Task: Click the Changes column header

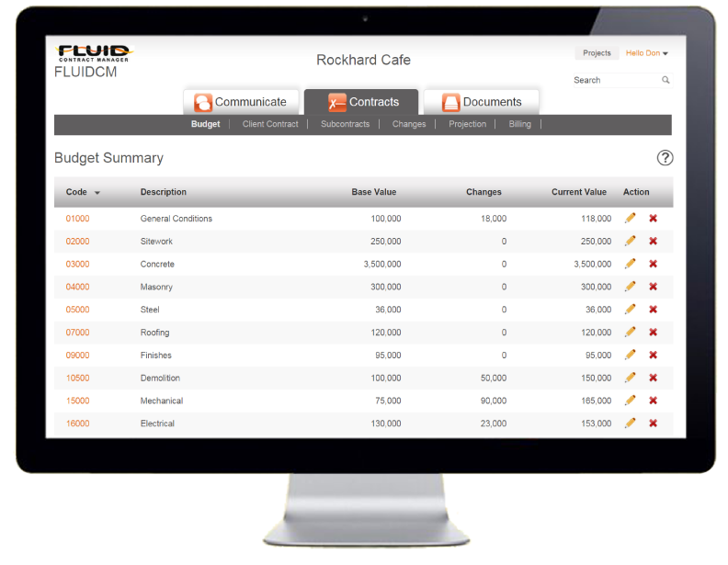Action: point(483,192)
